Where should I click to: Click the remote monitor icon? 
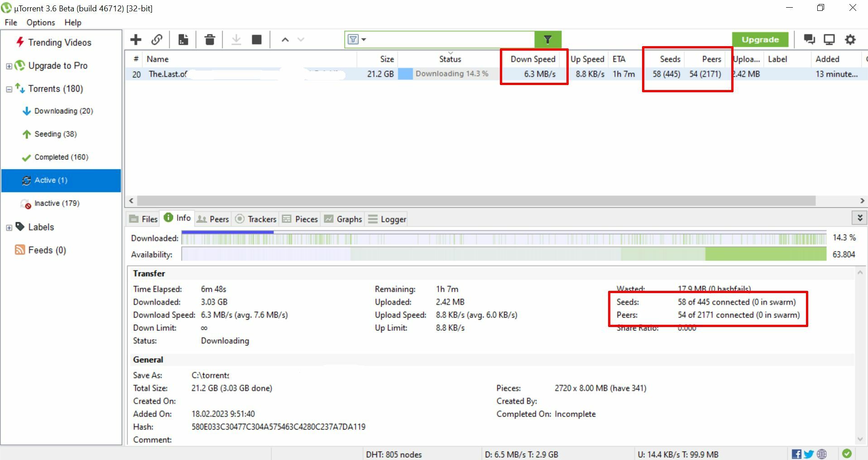(829, 40)
